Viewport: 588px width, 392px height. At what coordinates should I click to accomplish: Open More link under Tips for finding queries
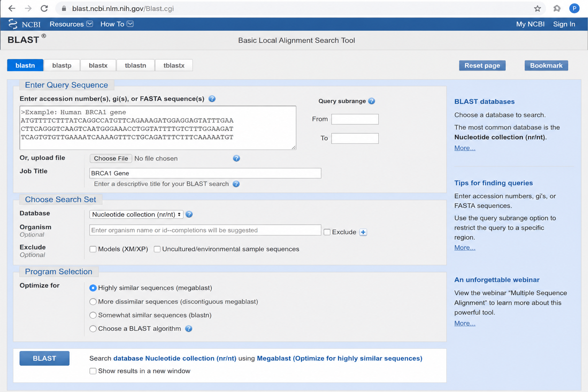point(465,248)
